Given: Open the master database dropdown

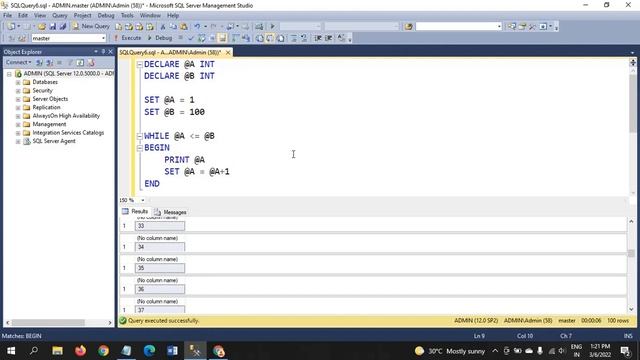Looking at the screenshot, I should coord(103,38).
